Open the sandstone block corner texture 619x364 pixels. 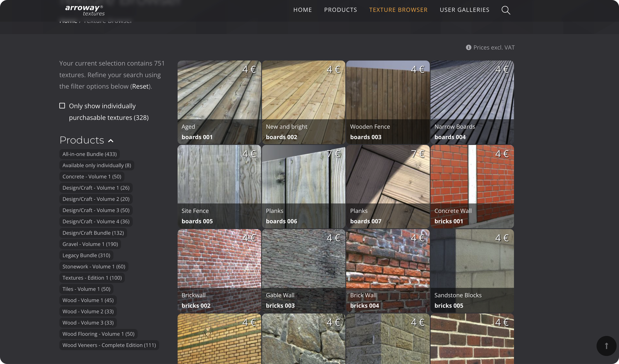[x=388, y=339]
